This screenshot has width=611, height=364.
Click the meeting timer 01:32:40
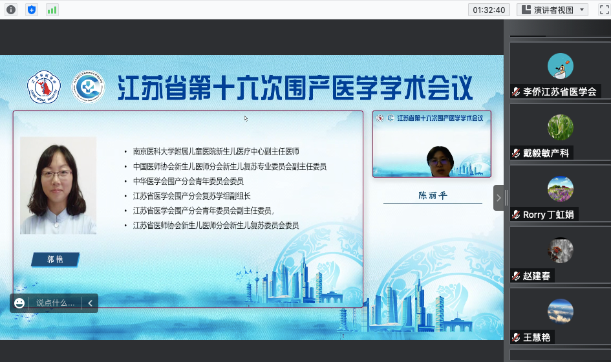pos(489,10)
